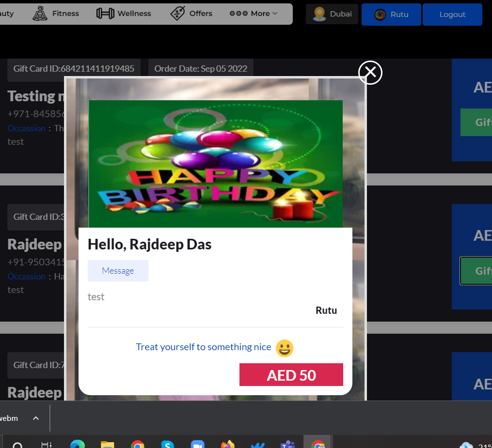Click the Logout button
Image resolution: width=492 pixels, height=448 pixels.
[x=452, y=15]
